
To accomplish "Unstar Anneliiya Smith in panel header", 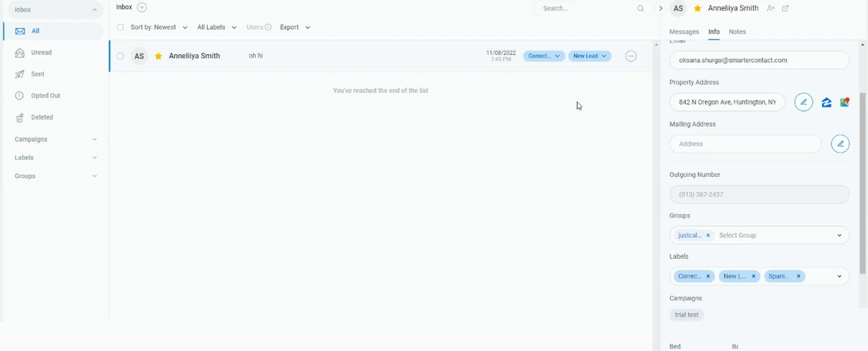I will pos(697,8).
